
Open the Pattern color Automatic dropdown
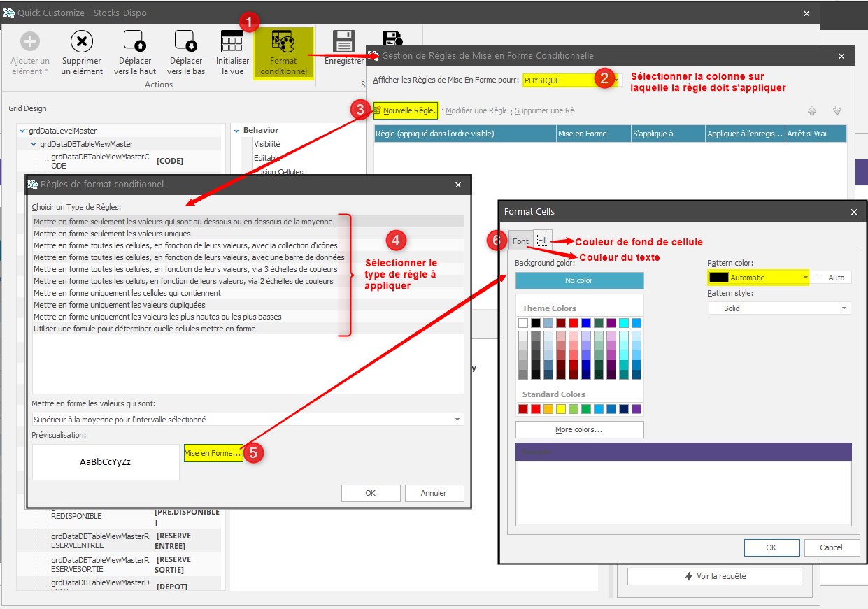pyautogui.click(x=806, y=278)
